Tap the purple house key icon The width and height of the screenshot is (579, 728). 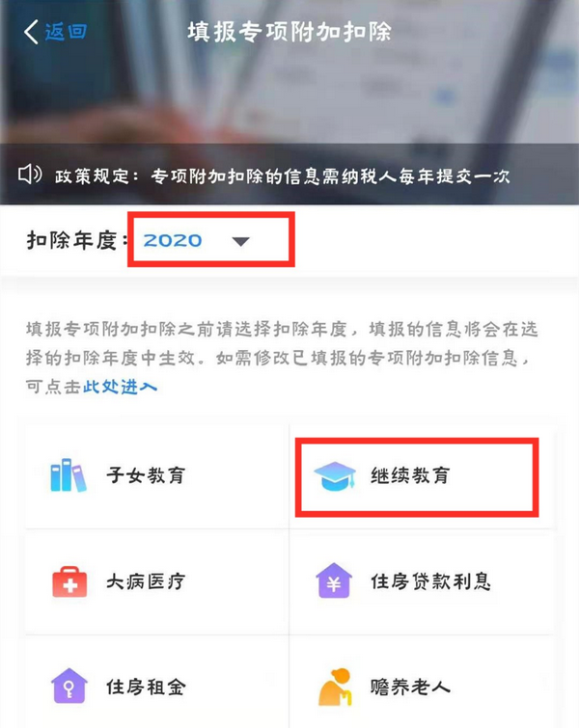pyautogui.click(x=69, y=686)
